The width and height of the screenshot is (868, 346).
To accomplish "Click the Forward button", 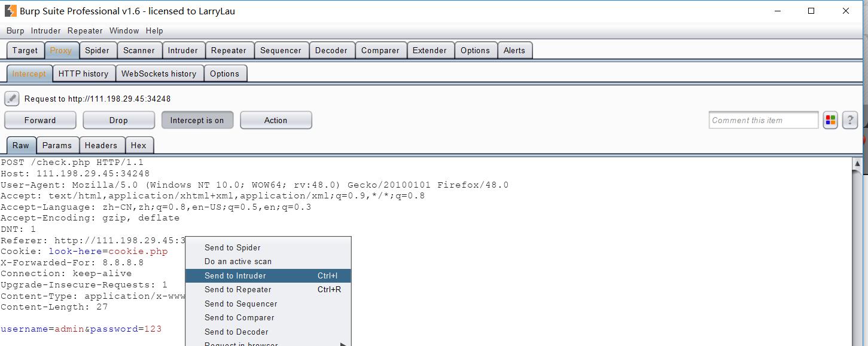I will (40, 120).
